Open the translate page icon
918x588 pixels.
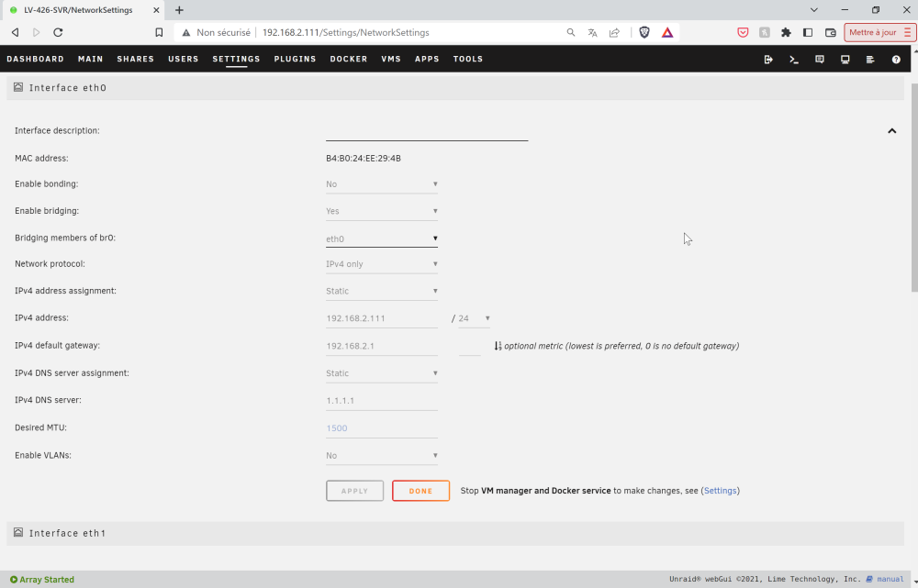pos(592,32)
